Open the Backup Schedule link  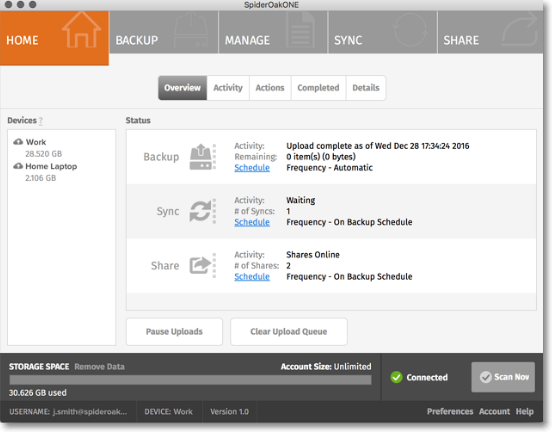tap(252, 168)
